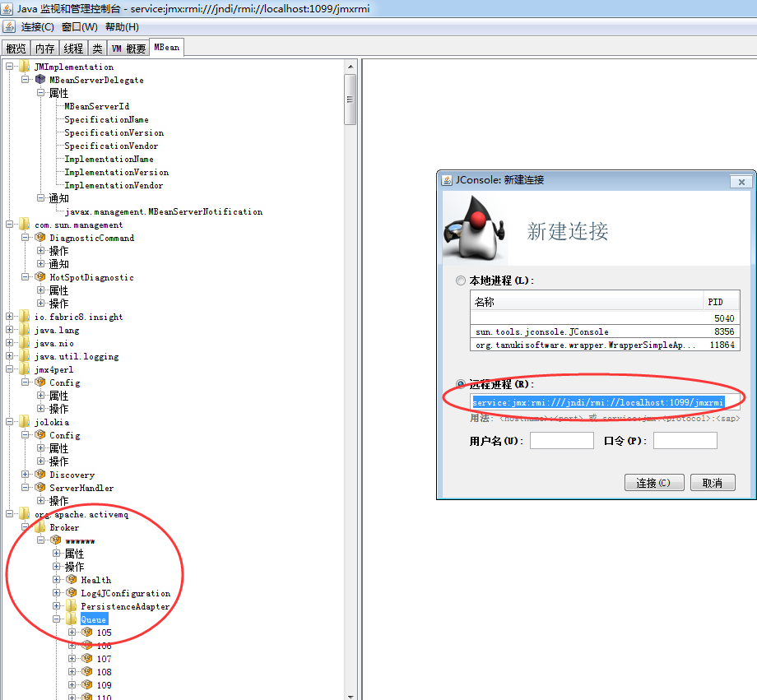Screen dimensions: 757x700
Task: Select the 远程进程 (R) radio button
Action: pos(461,384)
